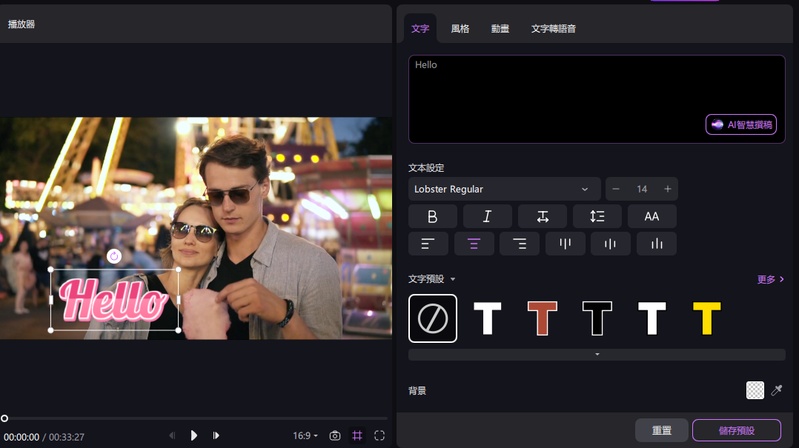The height and width of the screenshot is (448, 799).
Task: Play the video preview
Action: pyautogui.click(x=194, y=435)
